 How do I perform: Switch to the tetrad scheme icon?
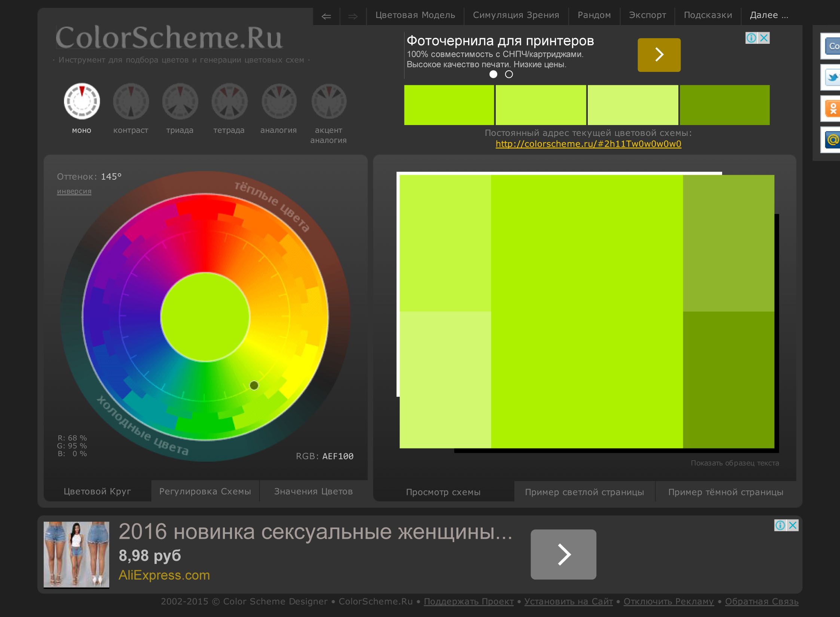229,101
